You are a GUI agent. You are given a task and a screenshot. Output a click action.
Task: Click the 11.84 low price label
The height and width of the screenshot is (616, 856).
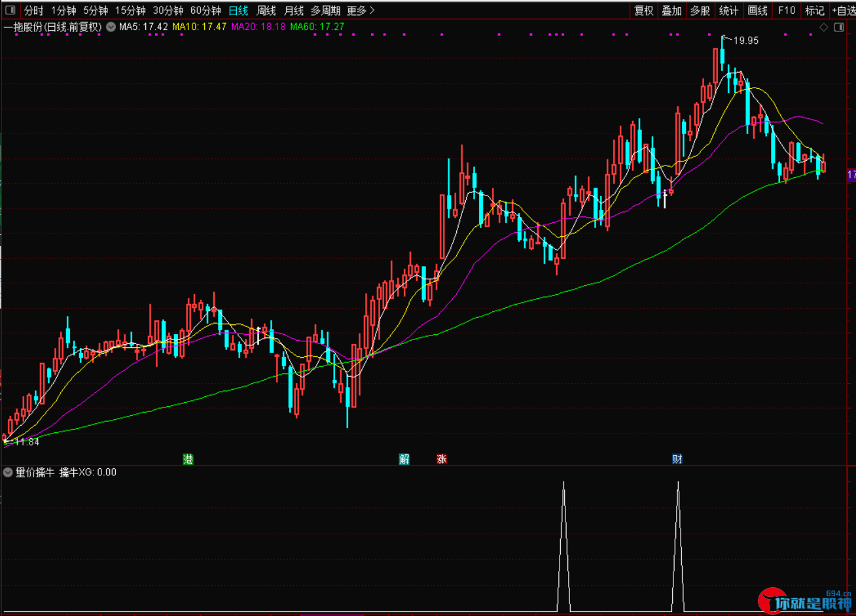tap(27, 442)
